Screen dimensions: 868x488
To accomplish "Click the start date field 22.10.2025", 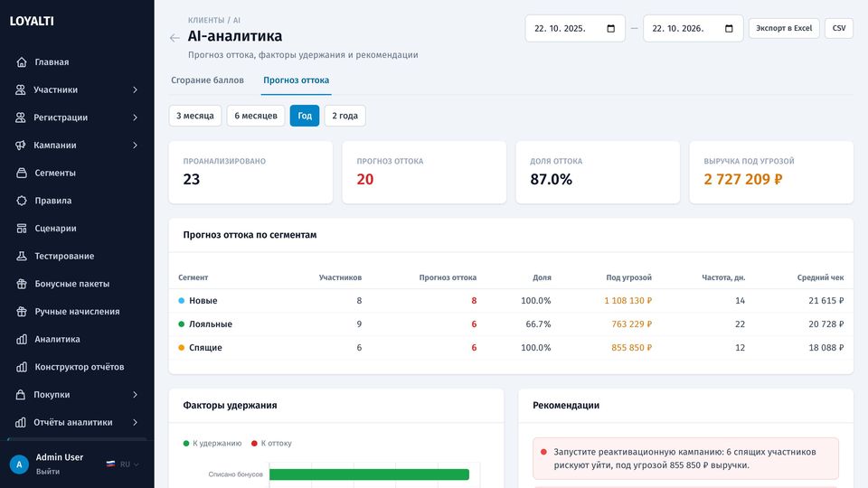I will [575, 28].
